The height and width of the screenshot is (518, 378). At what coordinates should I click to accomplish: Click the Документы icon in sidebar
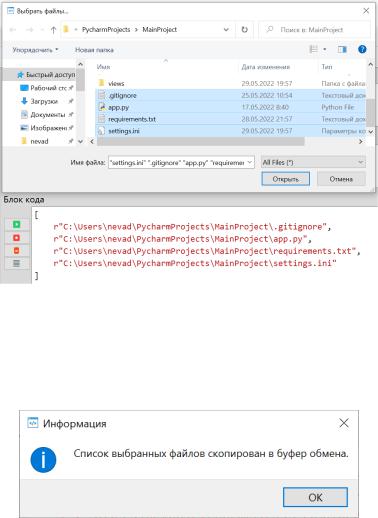pos(24,115)
